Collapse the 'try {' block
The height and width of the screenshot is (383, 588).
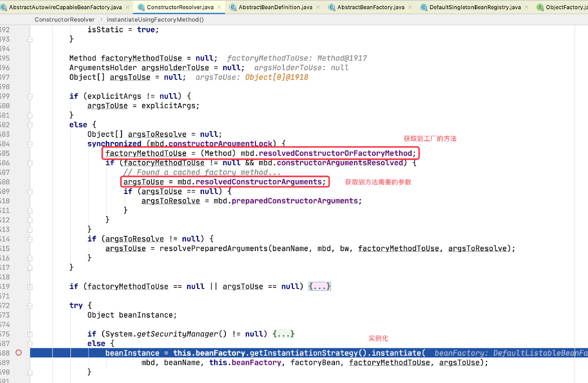point(30,306)
